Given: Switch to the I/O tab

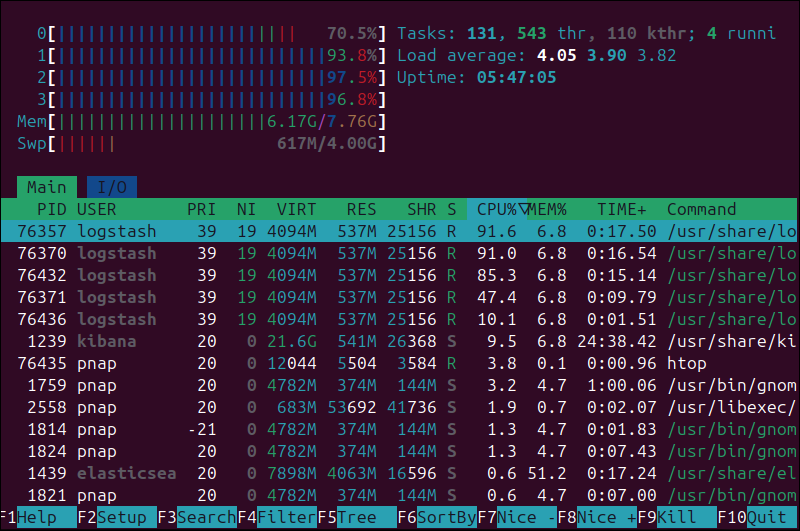Looking at the screenshot, I should [x=112, y=187].
